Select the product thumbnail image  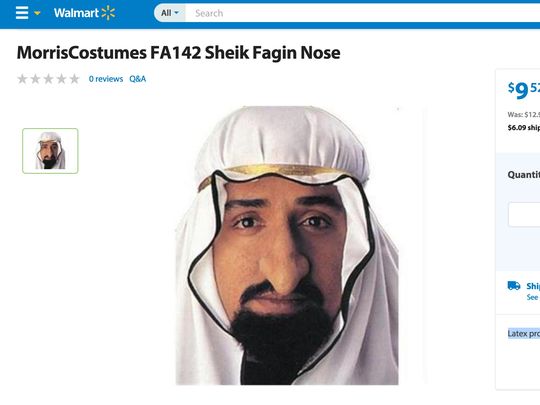pos(50,151)
